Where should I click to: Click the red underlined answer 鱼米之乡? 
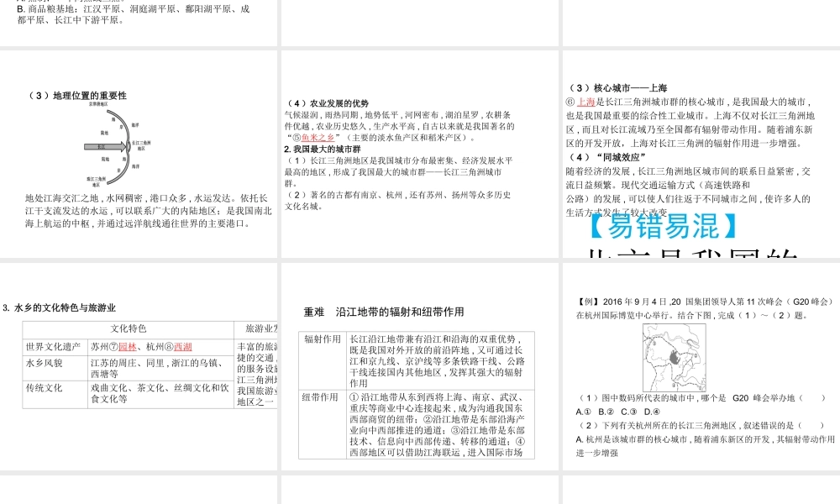coord(318,138)
